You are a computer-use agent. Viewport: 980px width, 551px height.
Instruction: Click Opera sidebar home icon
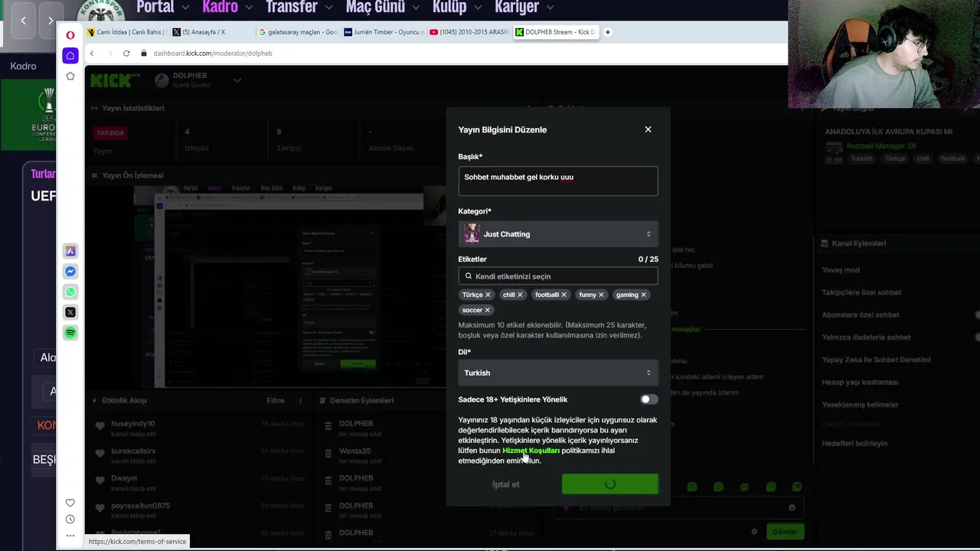coord(70,55)
